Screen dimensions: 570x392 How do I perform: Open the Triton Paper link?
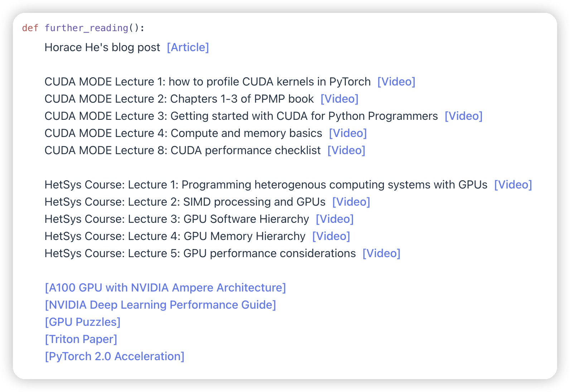81,339
